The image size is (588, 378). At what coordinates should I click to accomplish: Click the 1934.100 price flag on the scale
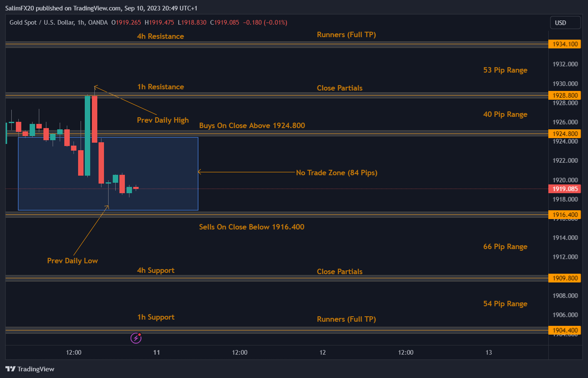(565, 44)
